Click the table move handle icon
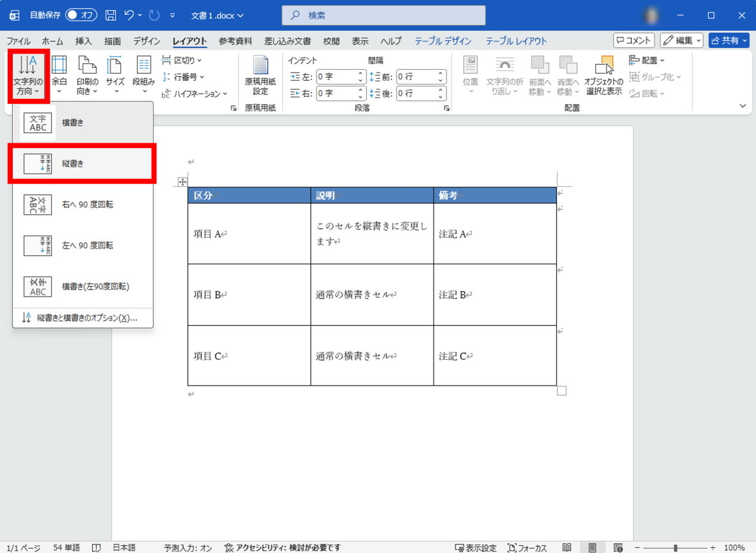Viewport: 756px width, 553px height. 182,182
